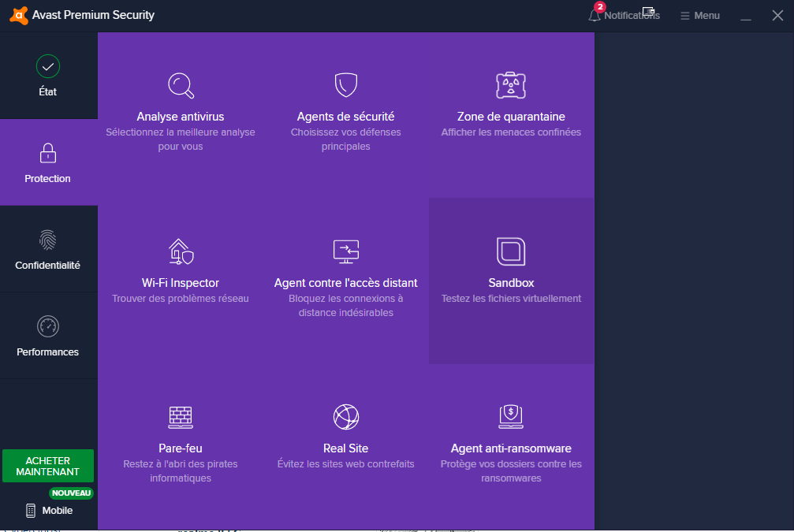Image resolution: width=794 pixels, height=532 pixels.
Task: Click the Agents de sécurité shield icon
Action: 346,84
